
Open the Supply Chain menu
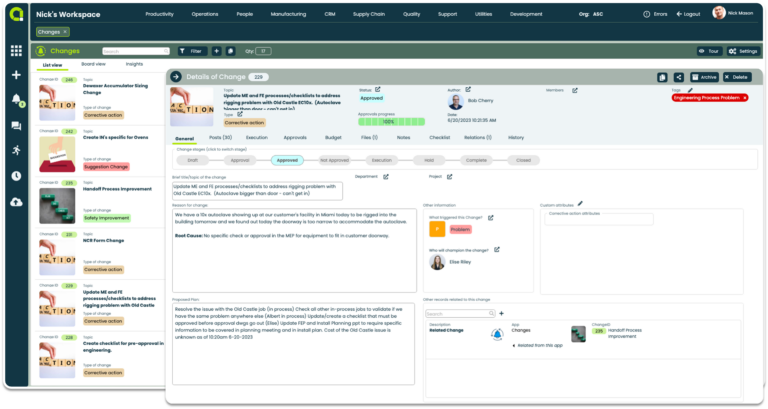pyautogui.click(x=369, y=14)
